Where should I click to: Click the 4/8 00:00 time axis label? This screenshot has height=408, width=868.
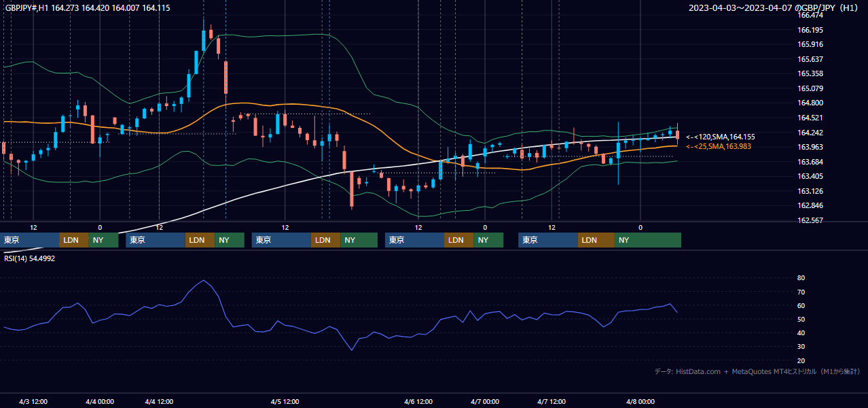640,402
